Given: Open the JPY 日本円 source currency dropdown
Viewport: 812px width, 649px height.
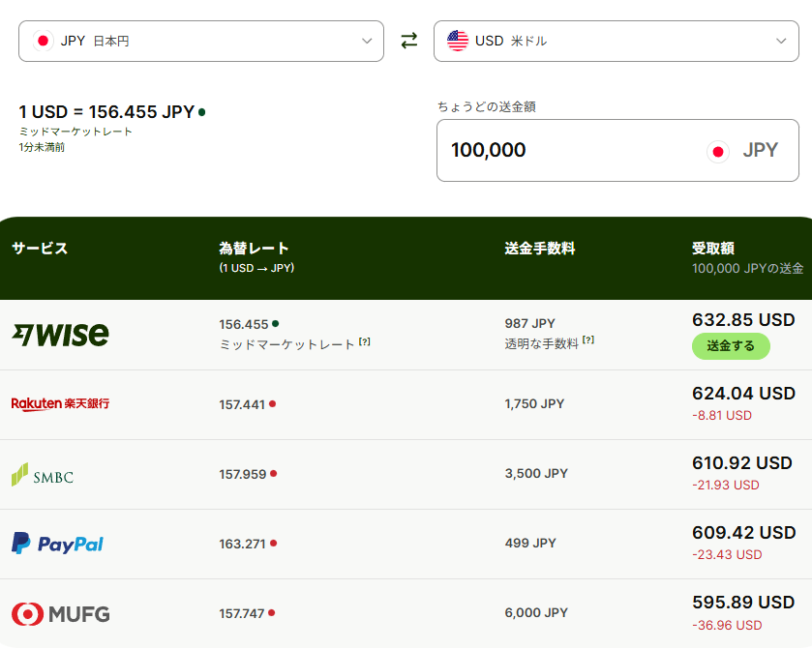Looking at the screenshot, I should pyautogui.click(x=201, y=41).
